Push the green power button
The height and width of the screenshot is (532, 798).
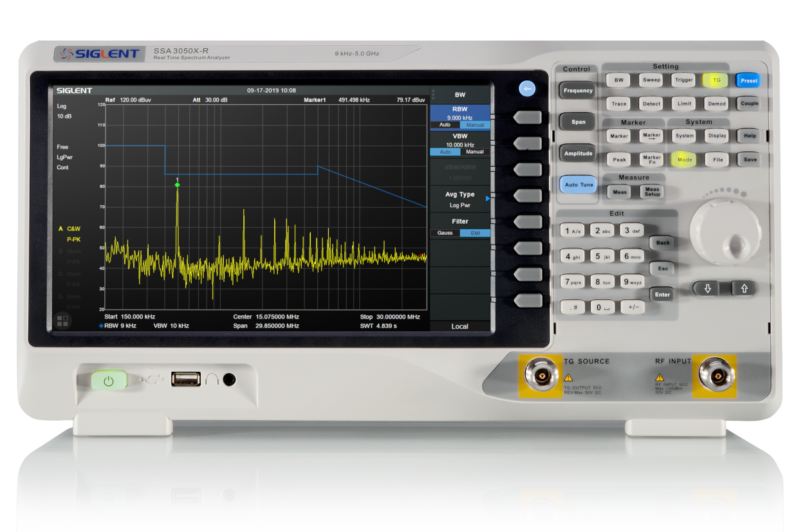(108, 381)
